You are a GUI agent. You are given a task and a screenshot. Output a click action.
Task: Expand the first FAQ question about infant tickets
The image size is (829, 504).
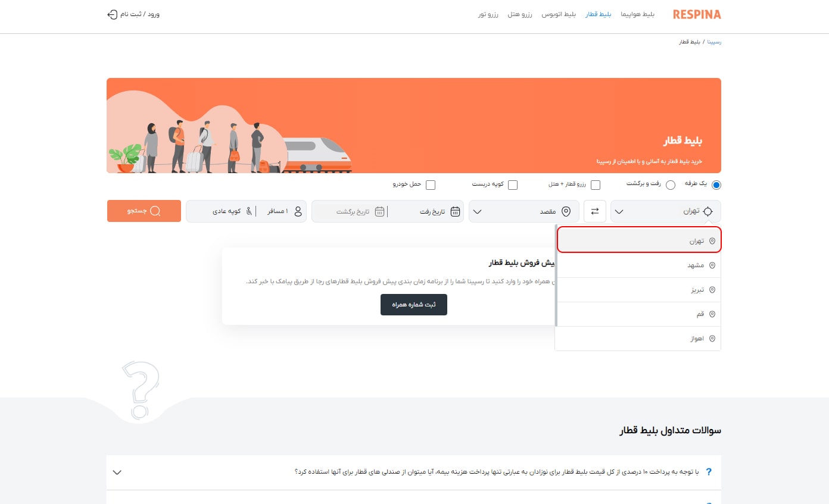[117, 472]
